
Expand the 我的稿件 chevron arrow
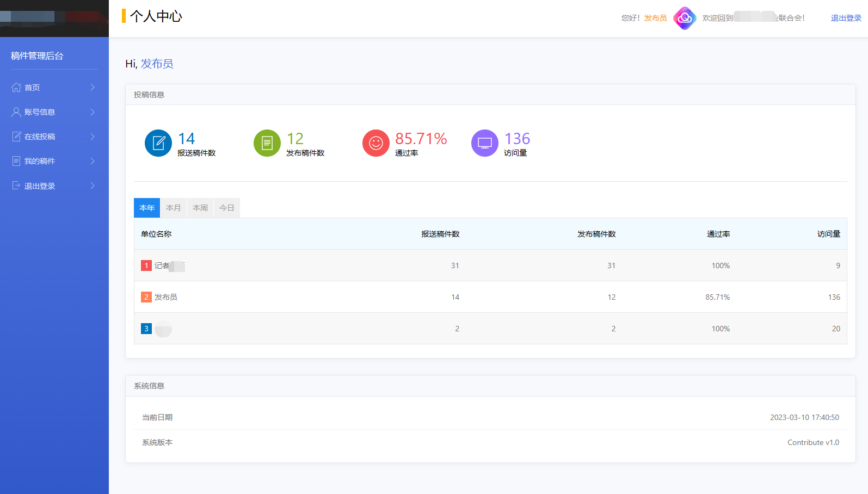pos(93,161)
